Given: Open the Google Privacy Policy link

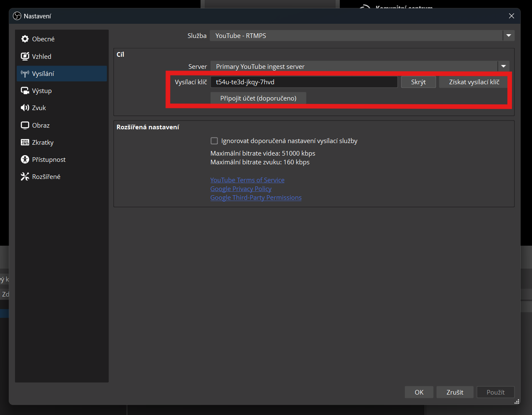Looking at the screenshot, I should [x=241, y=189].
